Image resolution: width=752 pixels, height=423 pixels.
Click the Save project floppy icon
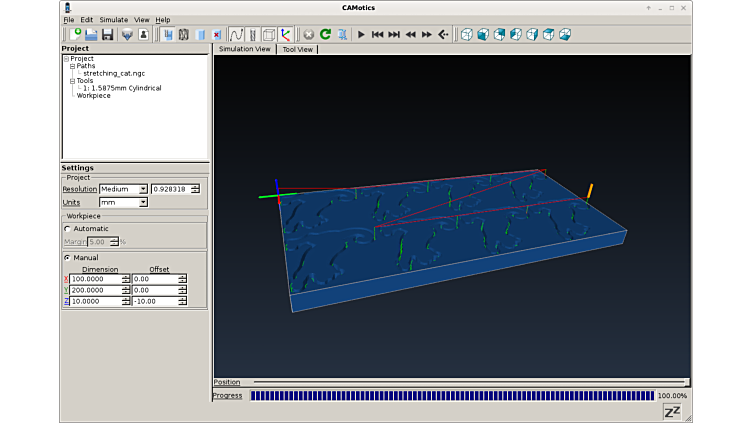pos(107,34)
